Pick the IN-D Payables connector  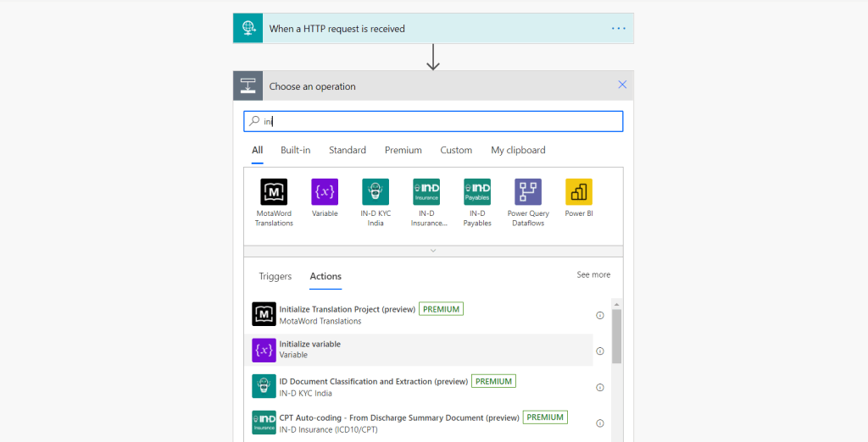click(x=477, y=192)
